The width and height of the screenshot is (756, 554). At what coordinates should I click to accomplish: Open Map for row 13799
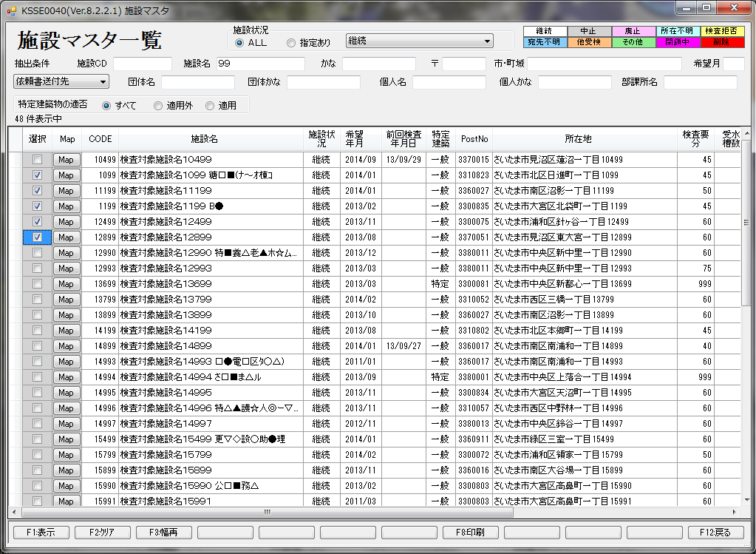coord(66,300)
